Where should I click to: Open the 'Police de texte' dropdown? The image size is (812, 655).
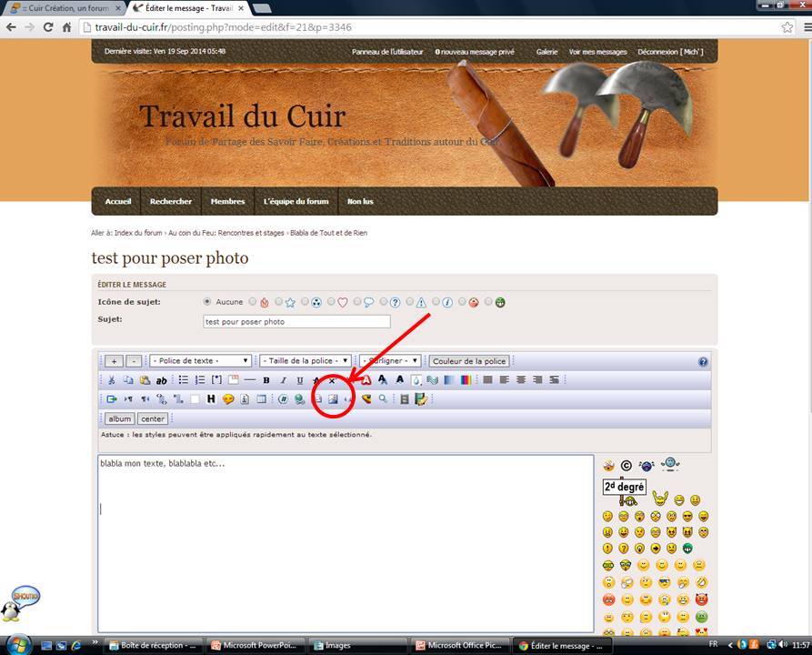point(201,361)
